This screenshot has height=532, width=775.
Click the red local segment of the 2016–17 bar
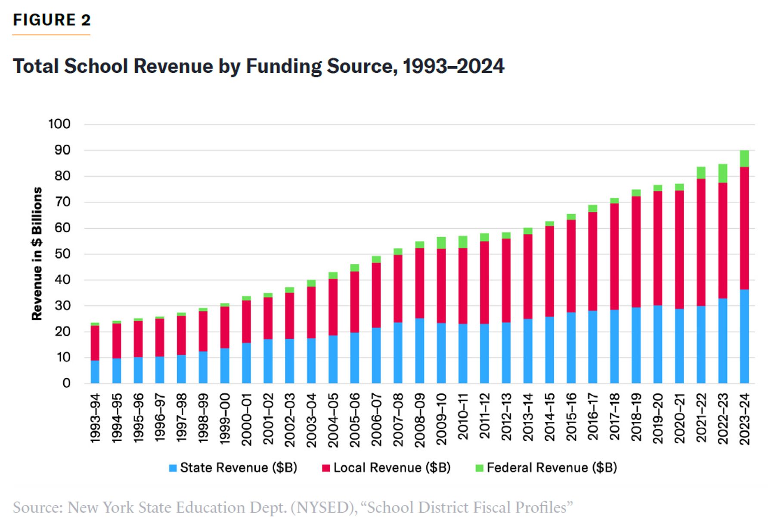(592, 261)
